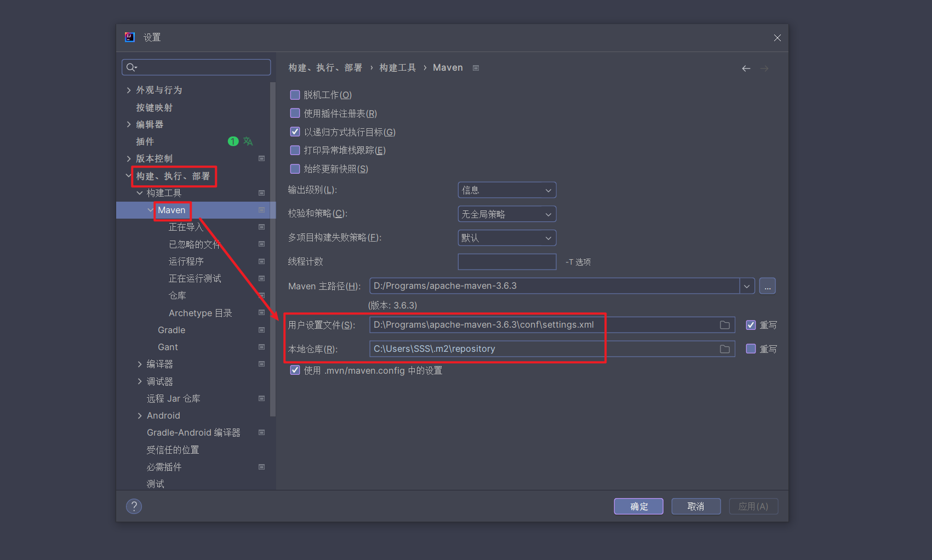Browse folder icon for 用户设置文件 field
Viewport: 932px width, 560px height.
point(724,325)
